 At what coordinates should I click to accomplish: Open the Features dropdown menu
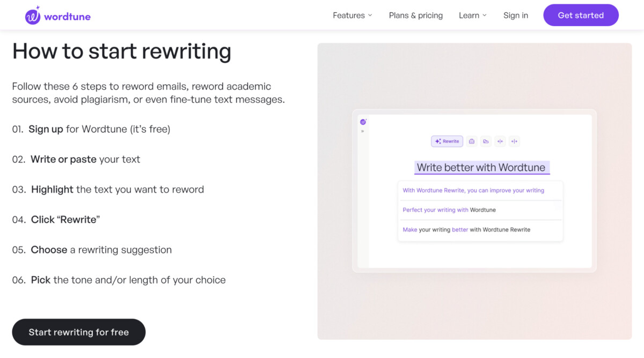(352, 16)
